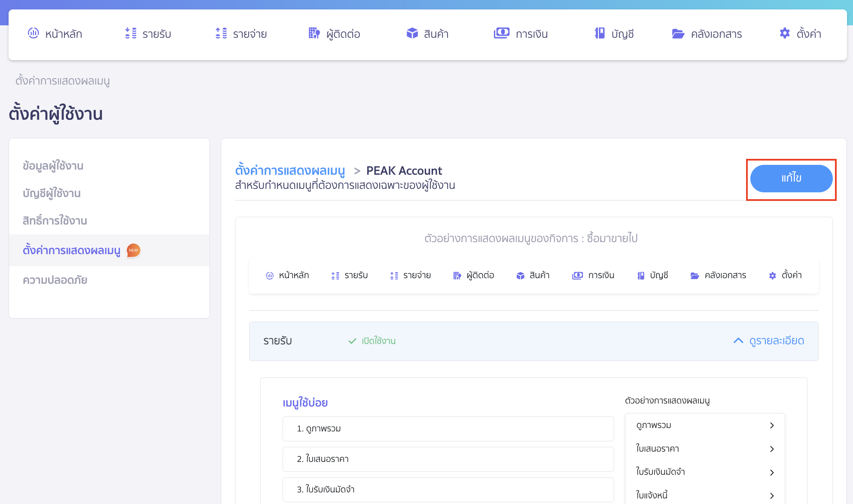Click ตั้งค่าการแสดงผลเมนู breadcrumb link

290,171
